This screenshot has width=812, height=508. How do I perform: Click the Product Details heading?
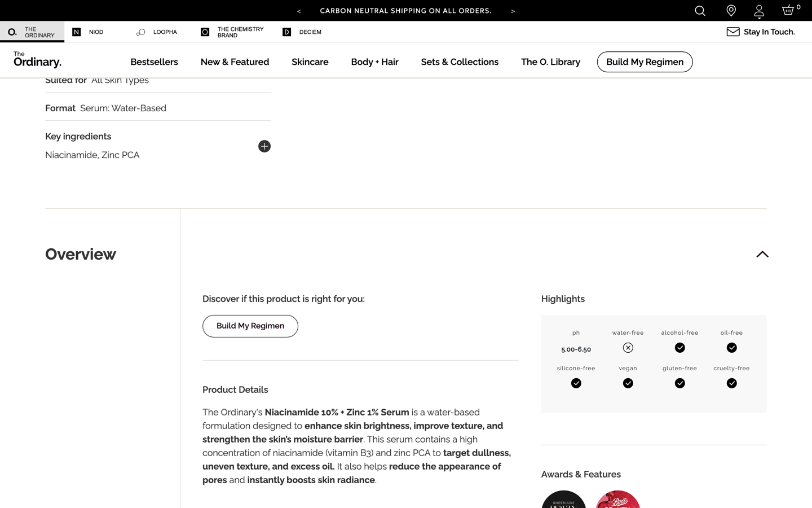(x=235, y=390)
